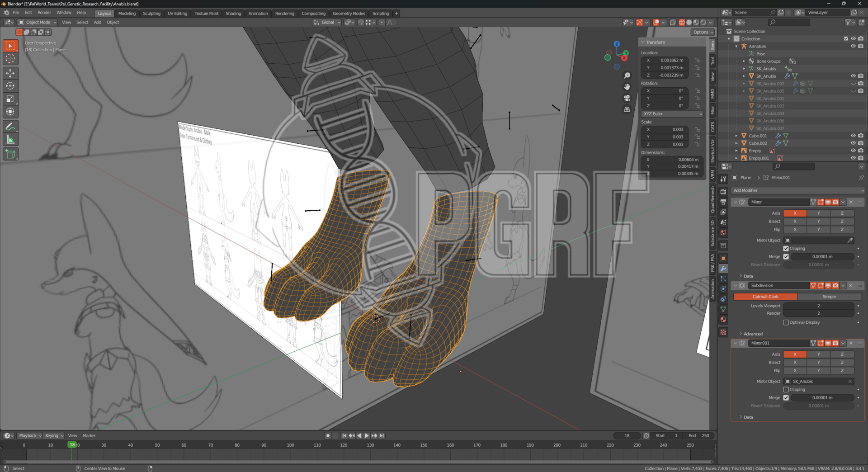
Task: Jump to the timeline end frame
Action: tap(382, 436)
